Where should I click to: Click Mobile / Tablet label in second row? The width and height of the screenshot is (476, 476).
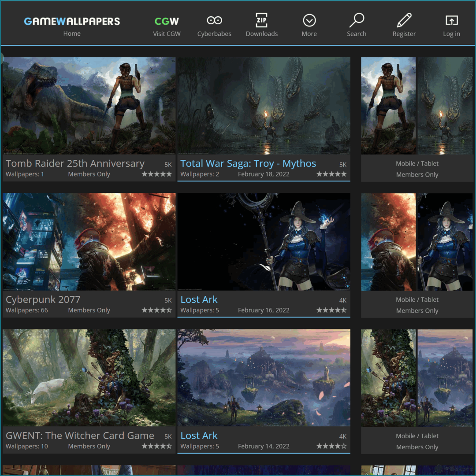pos(417,299)
